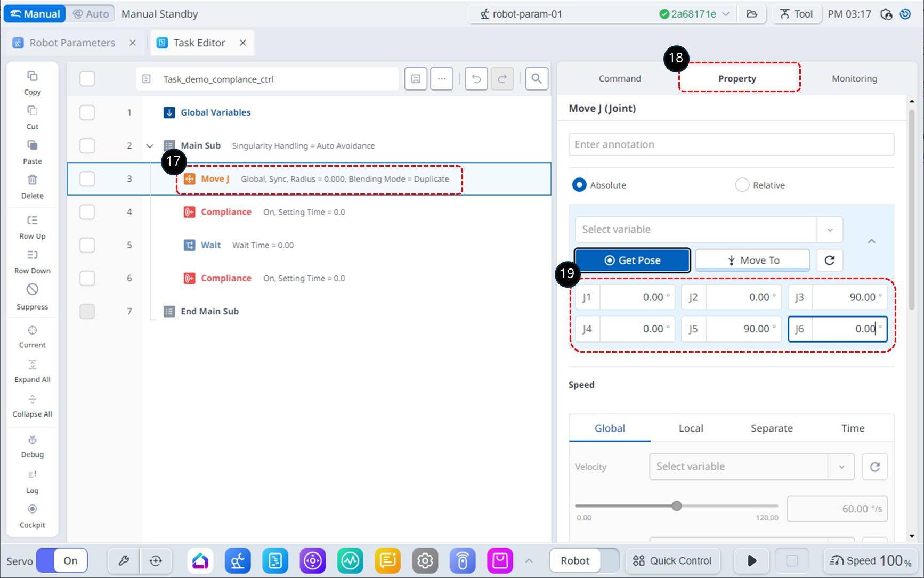
Task: Click the search magnifier icon
Action: [x=536, y=79]
